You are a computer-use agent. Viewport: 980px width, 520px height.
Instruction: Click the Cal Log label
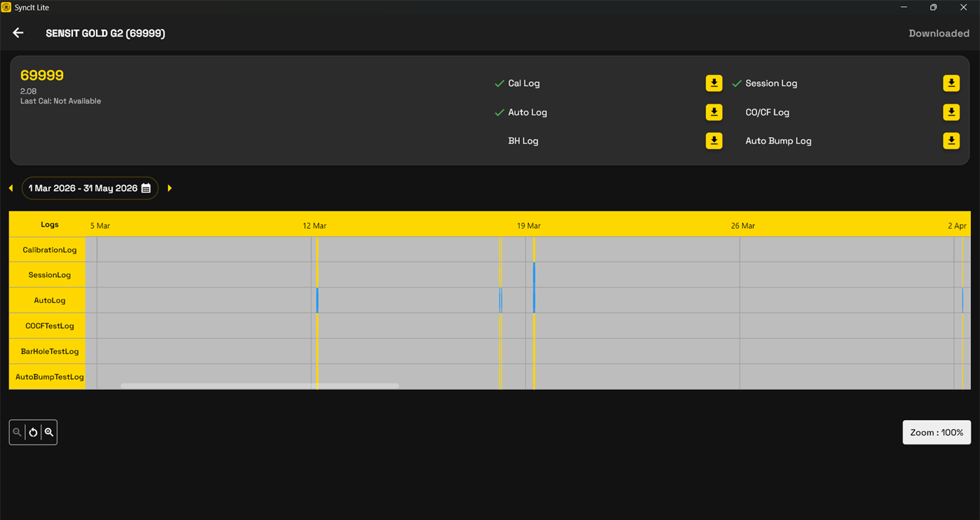[524, 83]
